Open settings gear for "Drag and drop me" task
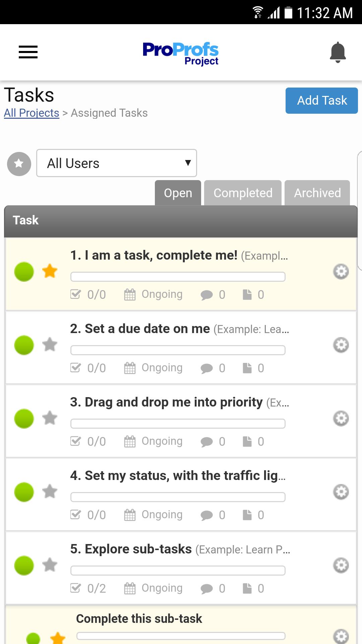This screenshot has width=362, height=644. (341, 418)
